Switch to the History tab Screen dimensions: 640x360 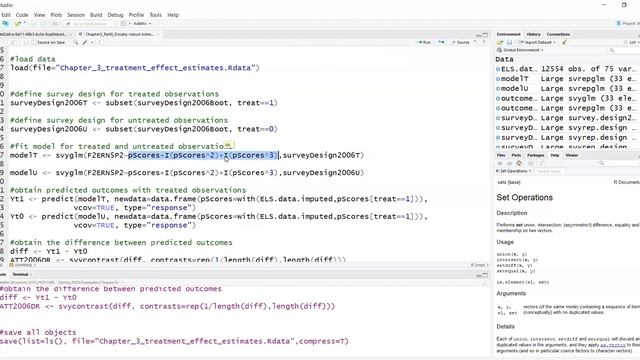pos(533,34)
